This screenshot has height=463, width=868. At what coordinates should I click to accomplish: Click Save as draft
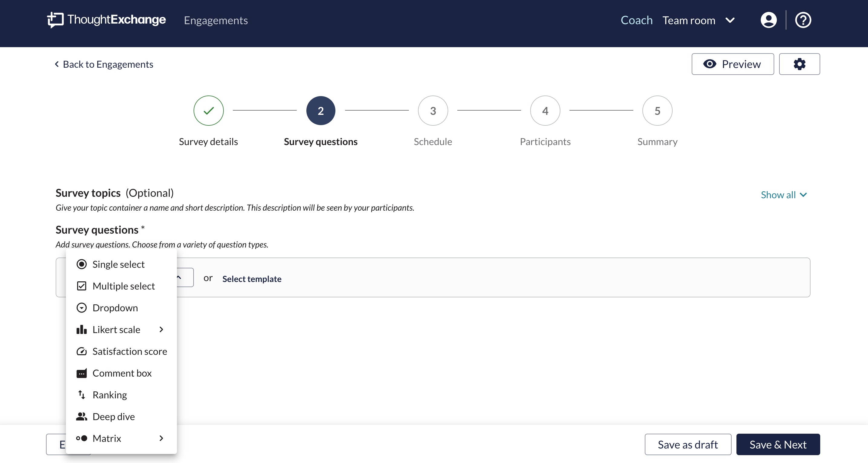(688, 444)
